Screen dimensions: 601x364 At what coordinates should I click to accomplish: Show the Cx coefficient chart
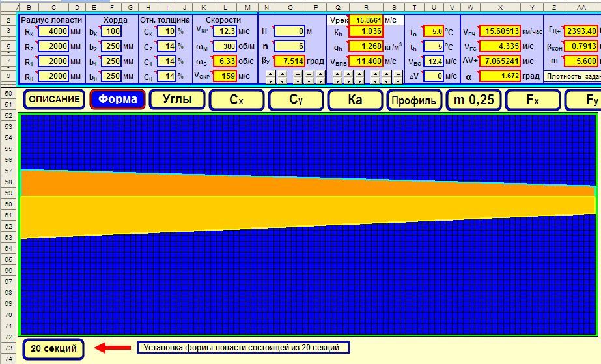click(x=236, y=100)
